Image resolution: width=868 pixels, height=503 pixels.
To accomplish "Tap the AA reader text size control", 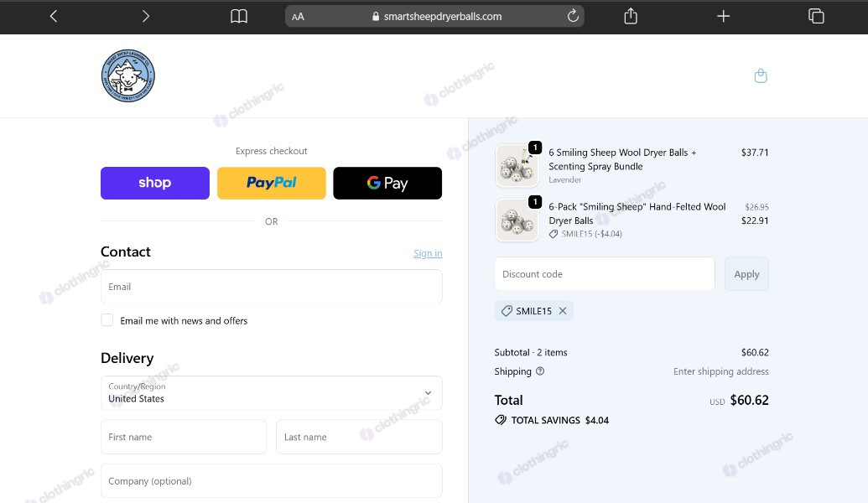I will (x=298, y=17).
